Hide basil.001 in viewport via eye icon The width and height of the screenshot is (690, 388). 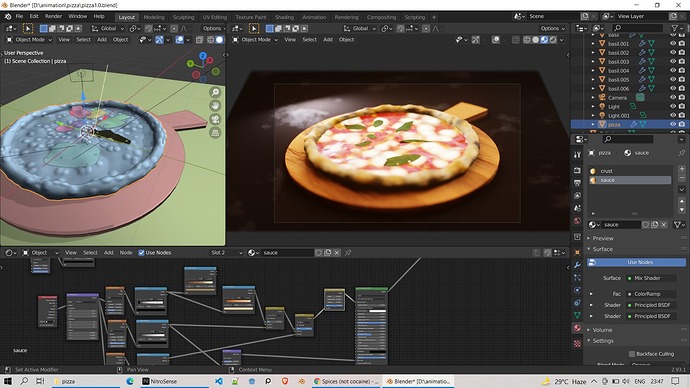coord(673,44)
